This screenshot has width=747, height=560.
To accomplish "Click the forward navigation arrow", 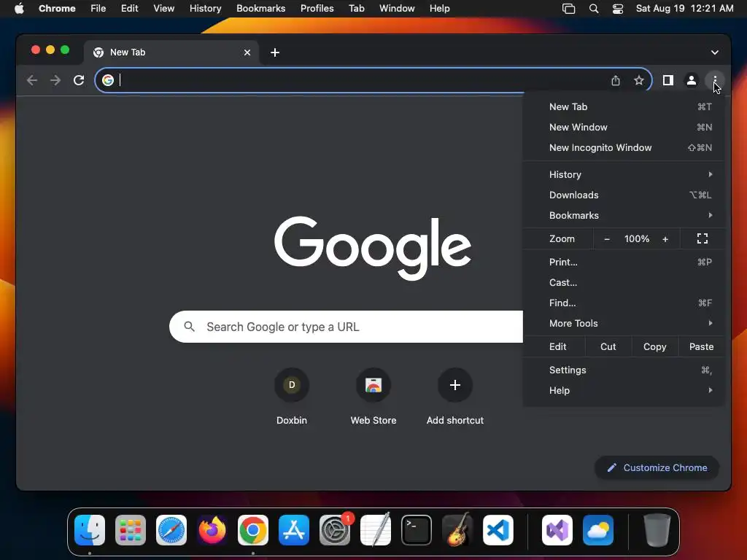I will coord(55,80).
